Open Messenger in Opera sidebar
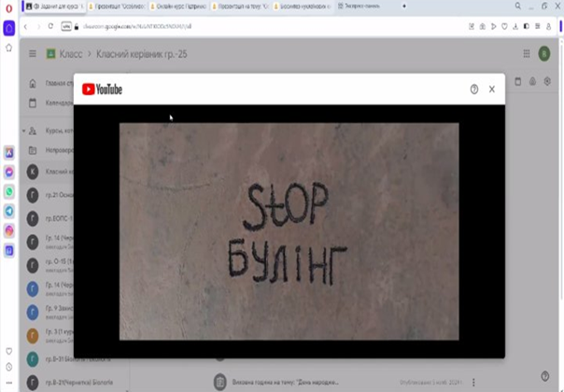The image size is (564, 392). (x=9, y=173)
